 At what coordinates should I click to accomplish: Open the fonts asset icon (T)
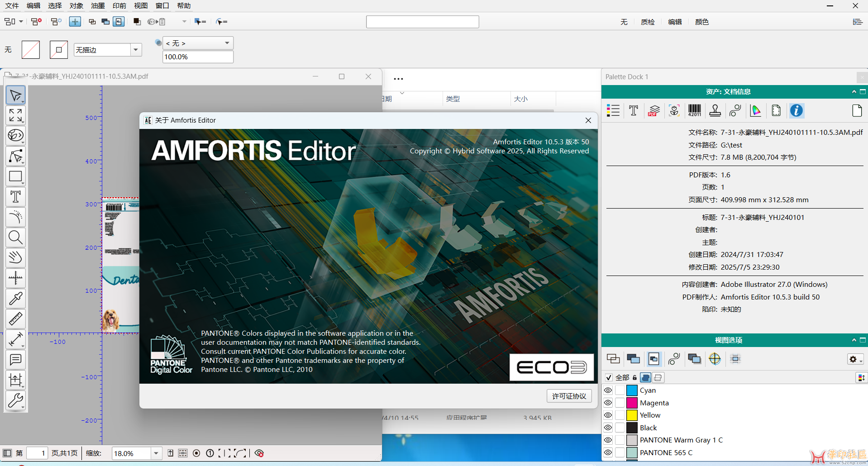tap(634, 110)
